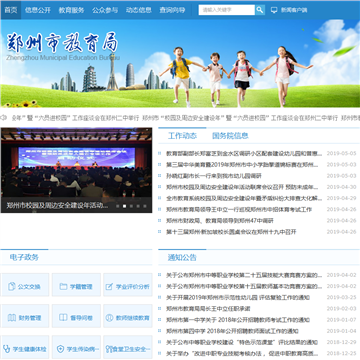
Task: Open news 全市教育系统校园及周边安全建设年
Action: 244,198
